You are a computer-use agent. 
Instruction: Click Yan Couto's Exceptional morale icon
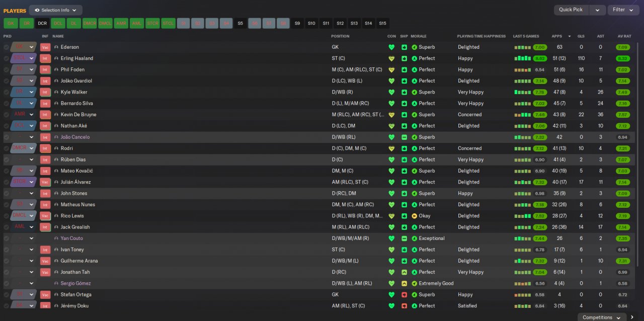415,238
